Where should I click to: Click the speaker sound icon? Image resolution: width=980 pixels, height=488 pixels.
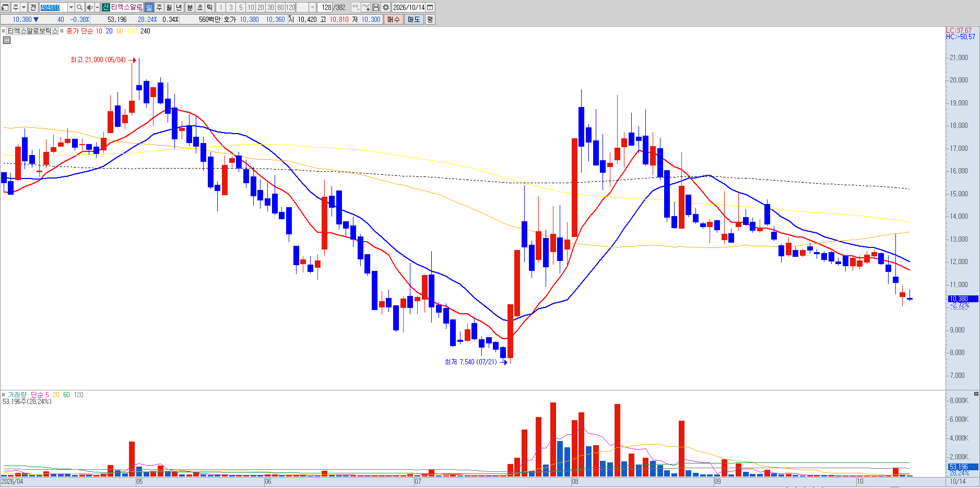(90, 7)
